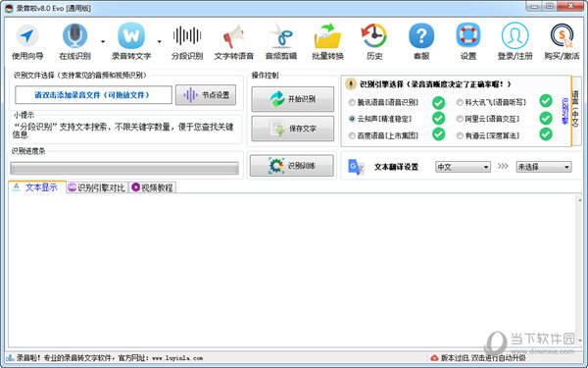Screen dimensions: 588x368
Task: Click the green check next to 阿里云
Action: click(x=546, y=118)
